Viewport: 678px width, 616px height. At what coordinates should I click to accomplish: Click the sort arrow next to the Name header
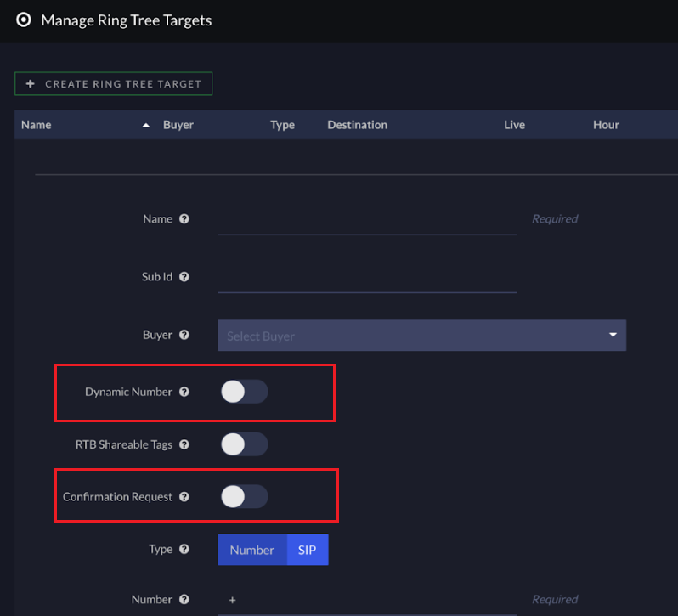[x=146, y=126]
